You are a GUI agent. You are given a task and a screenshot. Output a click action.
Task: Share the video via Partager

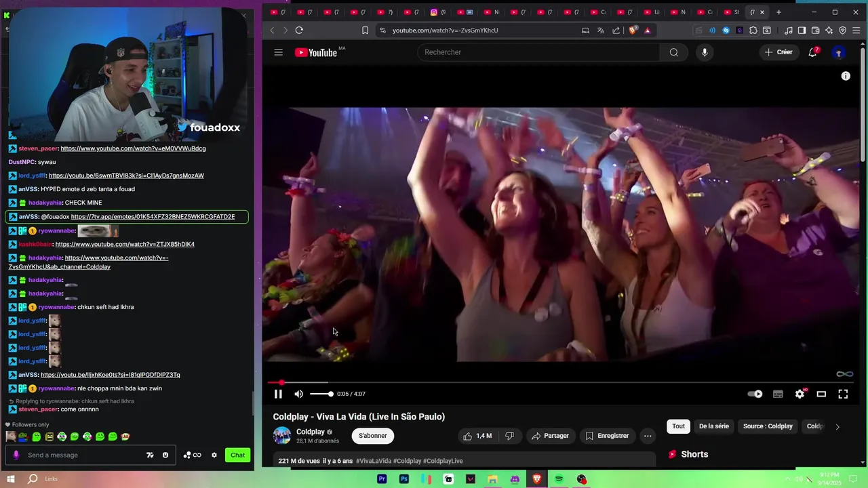[x=550, y=436]
